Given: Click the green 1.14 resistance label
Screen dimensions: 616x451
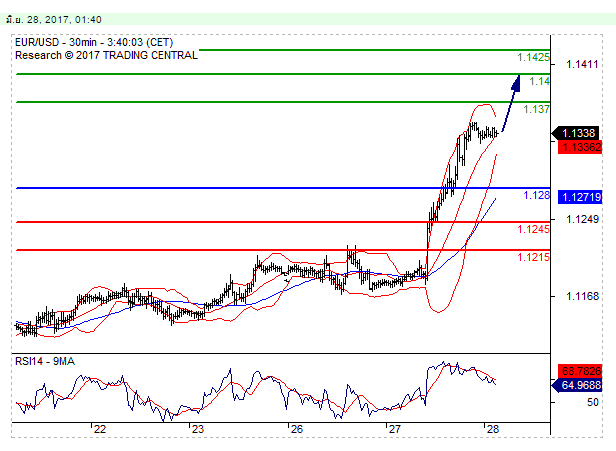Looking at the screenshot, I should tap(539, 81).
